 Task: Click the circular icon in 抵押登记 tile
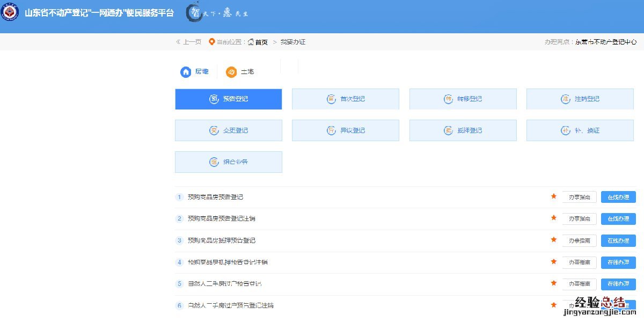[x=448, y=130]
